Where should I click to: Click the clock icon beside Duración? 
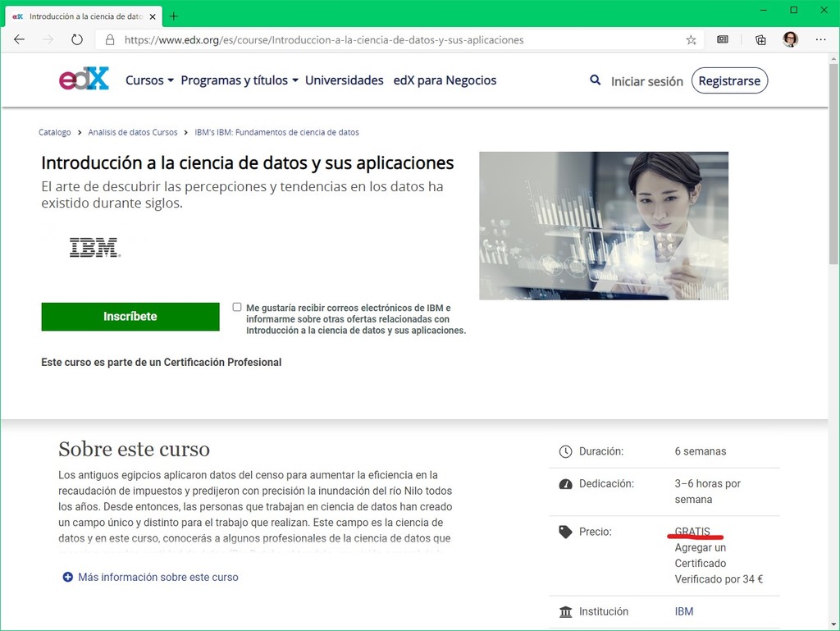(565, 450)
